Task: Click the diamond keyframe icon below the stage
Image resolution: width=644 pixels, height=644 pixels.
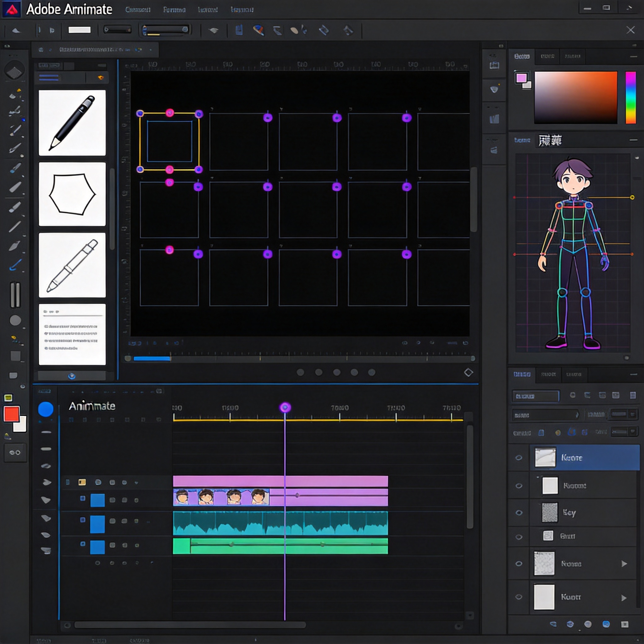Action: pos(468,372)
